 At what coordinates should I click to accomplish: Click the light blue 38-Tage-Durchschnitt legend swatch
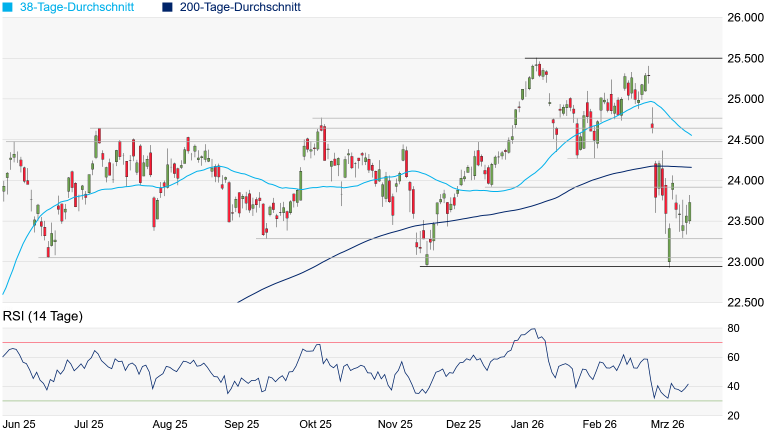point(7,7)
